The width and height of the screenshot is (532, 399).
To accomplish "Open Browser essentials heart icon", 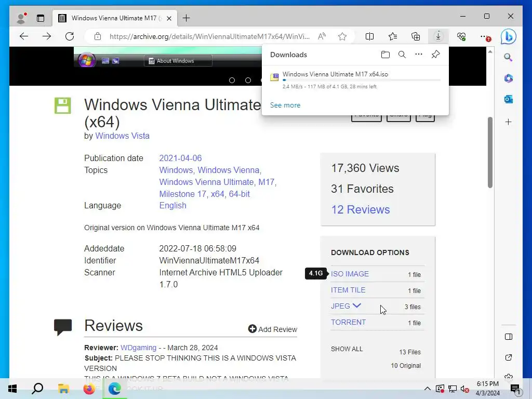I will point(461,36).
